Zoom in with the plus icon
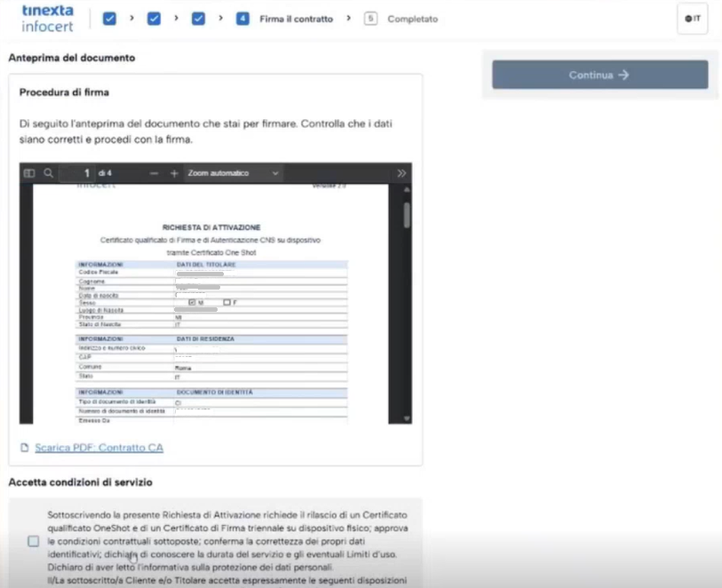 point(174,173)
